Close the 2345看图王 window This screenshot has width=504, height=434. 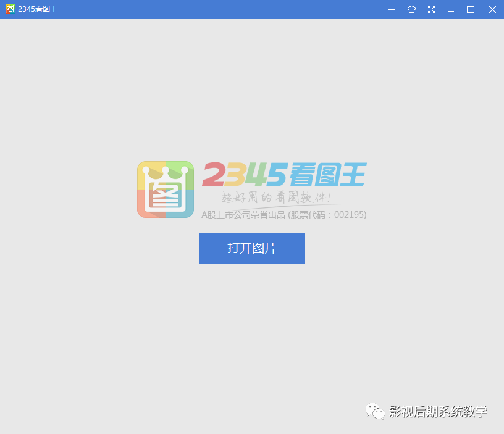(492, 10)
